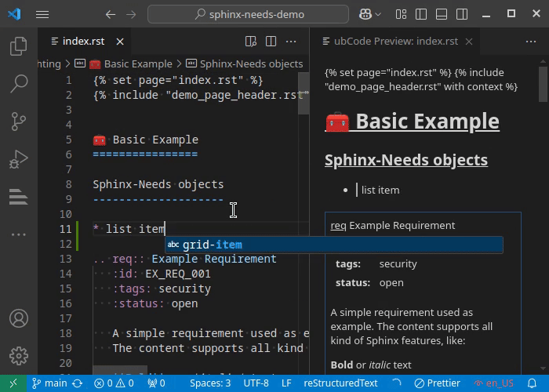Select ubCode Preview: index.rst tab
The width and height of the screenshot is (549, 392).
395,42
